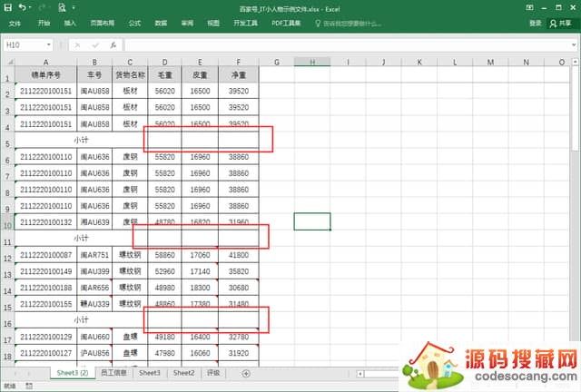This screenshot has height=392, width=581.
Task: Switch to the 插入 ribbon tab
Action: click(x=70, y=24)
